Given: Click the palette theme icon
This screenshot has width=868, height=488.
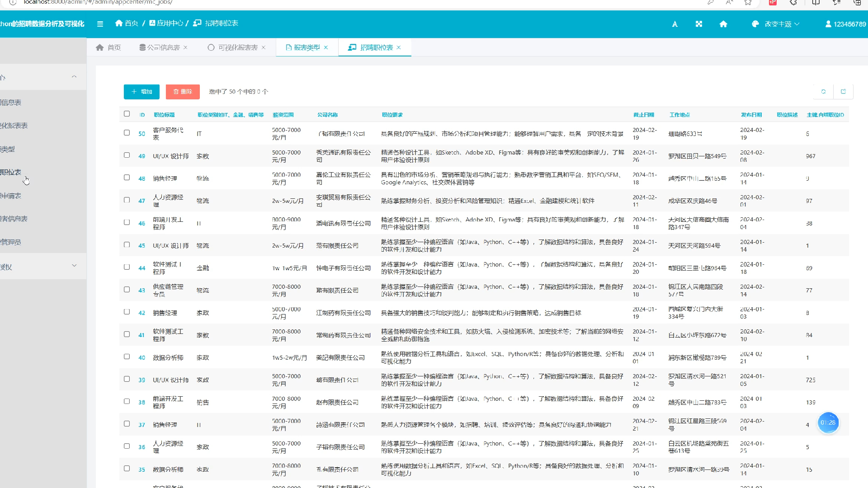Looking at the screenshot, I should 755,24.
